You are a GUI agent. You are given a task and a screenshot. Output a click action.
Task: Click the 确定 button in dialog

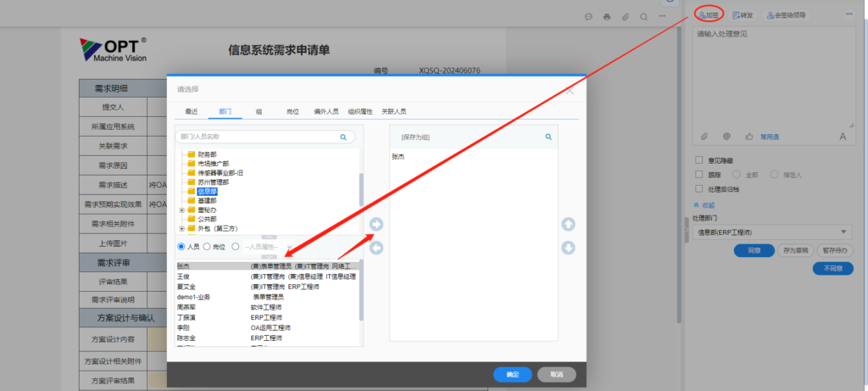[512, 374]
